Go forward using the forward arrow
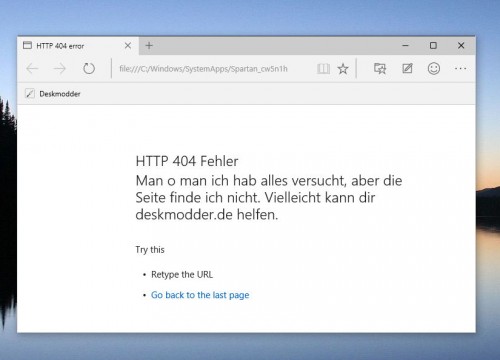The width and height of the screenshot is (500, 360). pos(60,69)
